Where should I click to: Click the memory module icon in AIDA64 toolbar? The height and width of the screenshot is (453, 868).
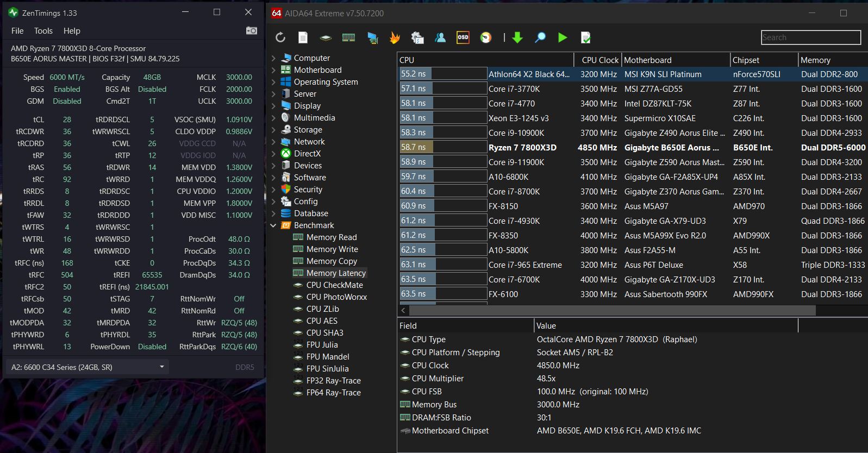point(348,37)
